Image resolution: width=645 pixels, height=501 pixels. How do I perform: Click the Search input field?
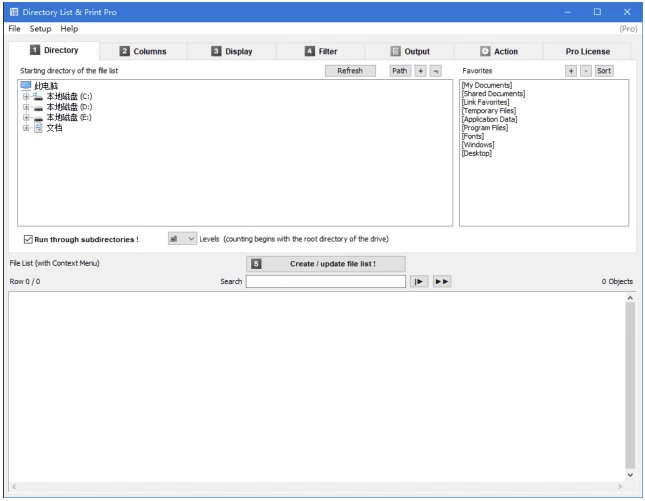[326, 282]
